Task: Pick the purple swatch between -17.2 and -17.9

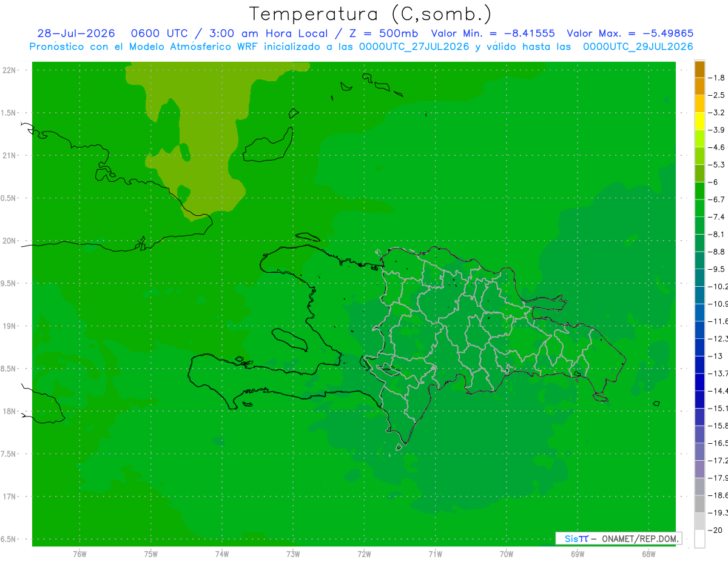Action: (699, 469)
